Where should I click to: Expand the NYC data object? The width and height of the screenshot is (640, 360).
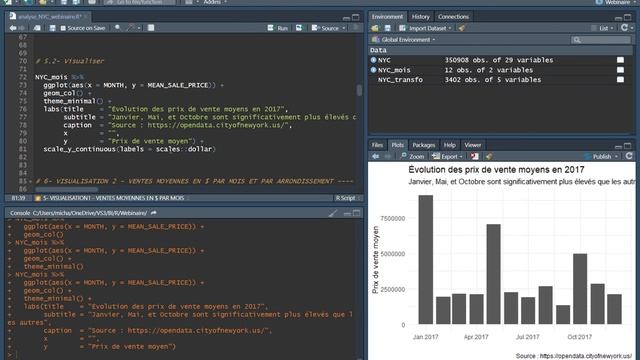(373, 60)
